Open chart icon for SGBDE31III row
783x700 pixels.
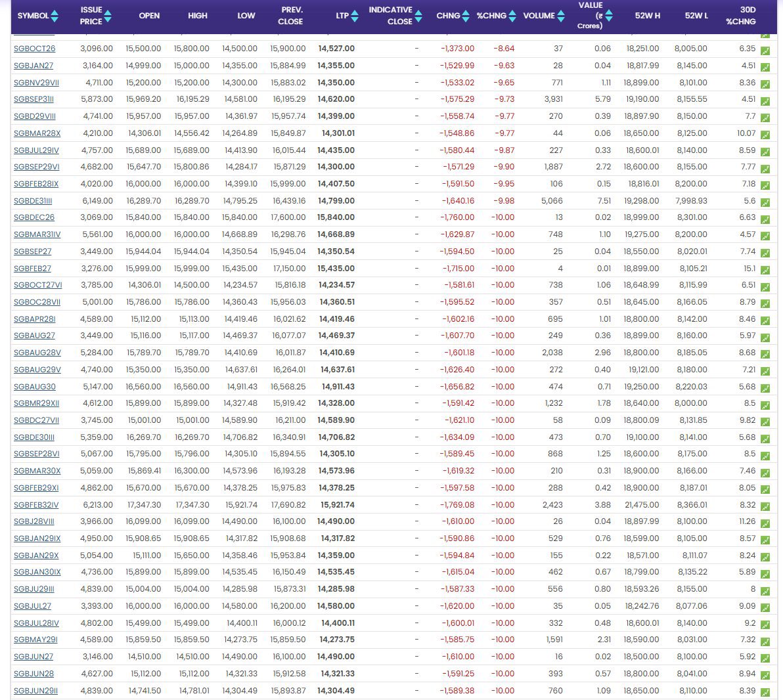pyautogui.click(x=765, y=203)
